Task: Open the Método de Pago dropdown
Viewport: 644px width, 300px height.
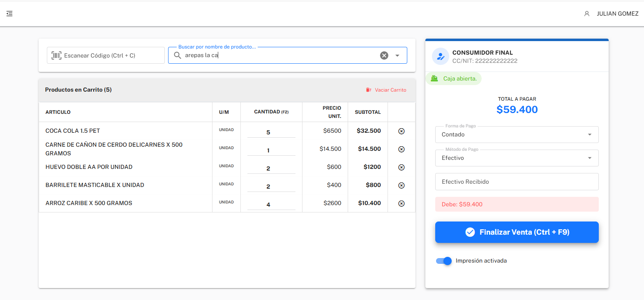Action: pos(517,158)
